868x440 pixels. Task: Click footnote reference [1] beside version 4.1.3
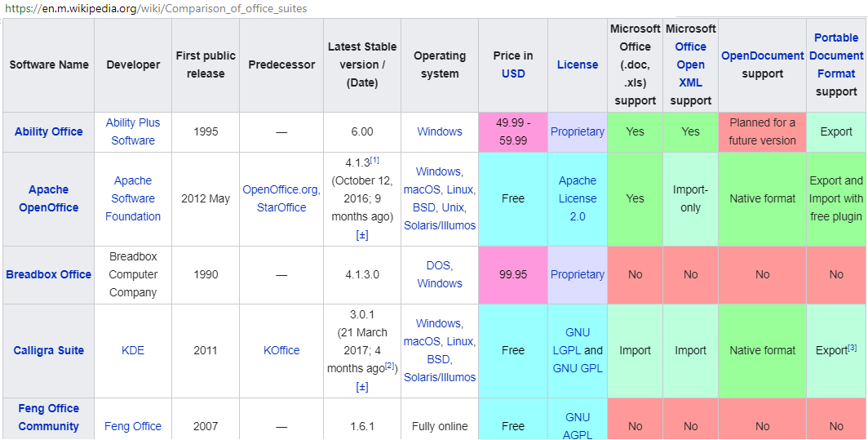click(x=374, y=160)
